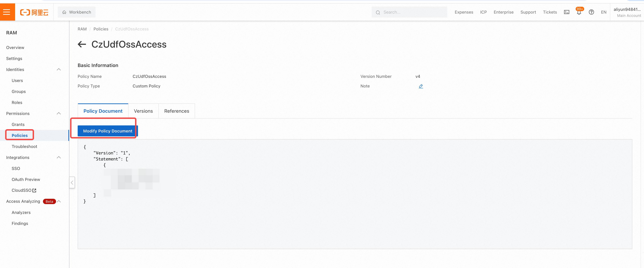Collapse the Permissions section
644x268 pixels.
[59, 114]
